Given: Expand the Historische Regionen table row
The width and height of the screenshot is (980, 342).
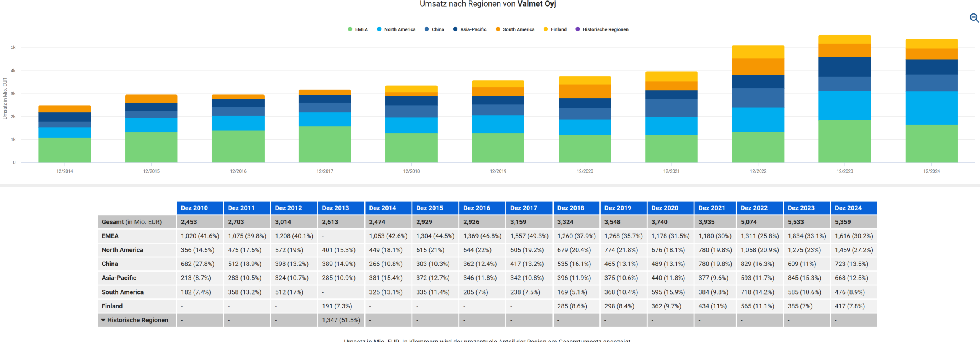Looking at the screenshot, I should point(103,320).
